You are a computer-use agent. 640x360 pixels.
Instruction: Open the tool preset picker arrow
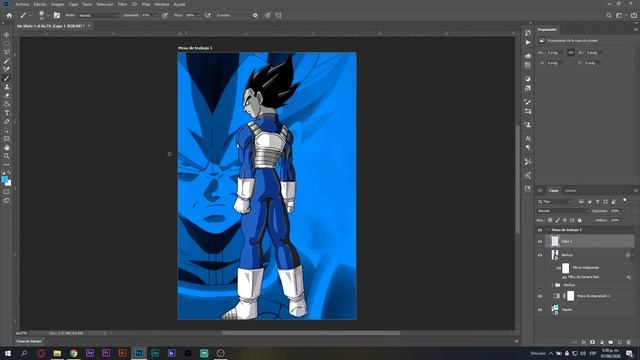(30, 16)
